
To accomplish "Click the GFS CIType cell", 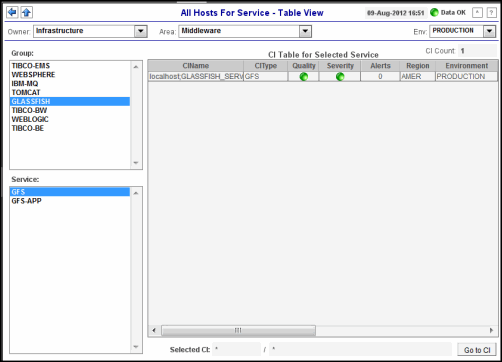I will (x=266, y=77).
